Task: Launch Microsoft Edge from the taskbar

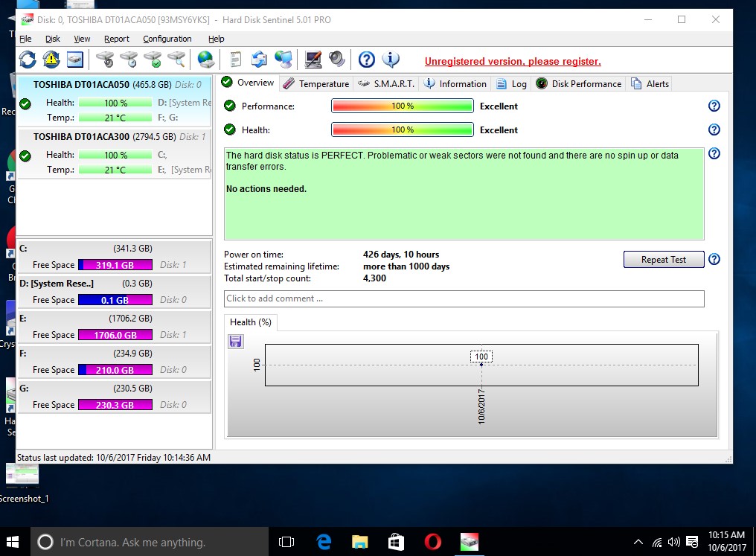Action: pos(324,542)
